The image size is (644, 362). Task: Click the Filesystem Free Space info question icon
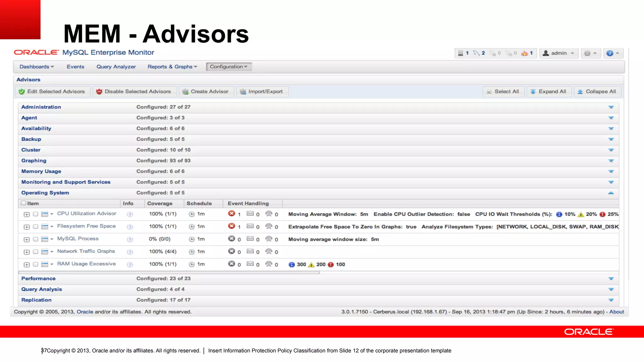click(x=130, y=227)
